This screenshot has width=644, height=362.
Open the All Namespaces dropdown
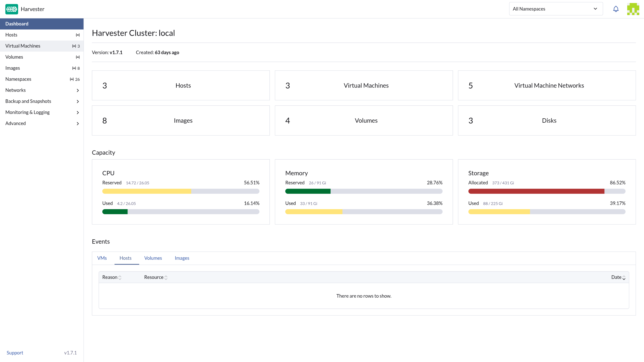(556, 9)
